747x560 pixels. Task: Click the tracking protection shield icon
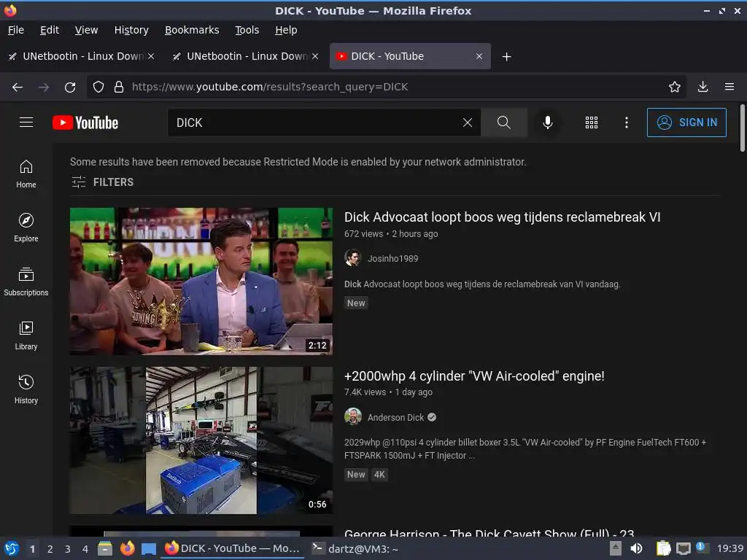click(98, 87)
